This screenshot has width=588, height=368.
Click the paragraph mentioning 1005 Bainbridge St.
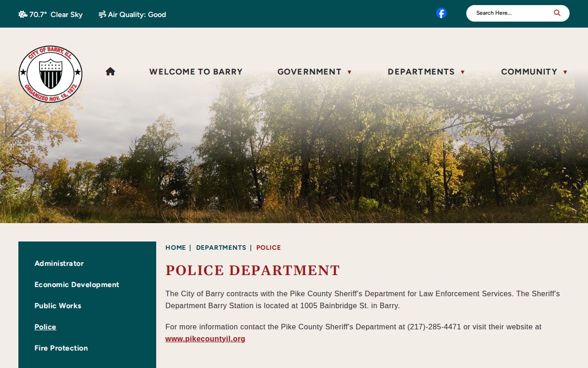[363, 299]
